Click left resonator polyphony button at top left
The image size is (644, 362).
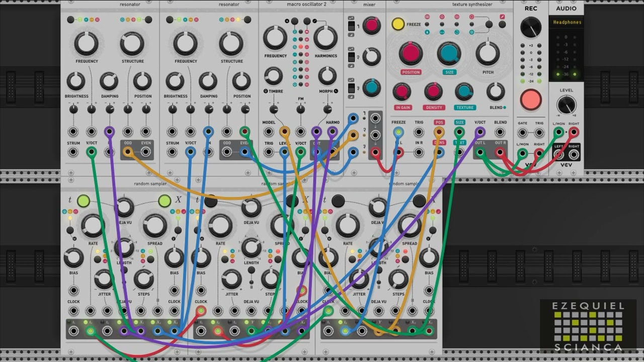[70, 20]
